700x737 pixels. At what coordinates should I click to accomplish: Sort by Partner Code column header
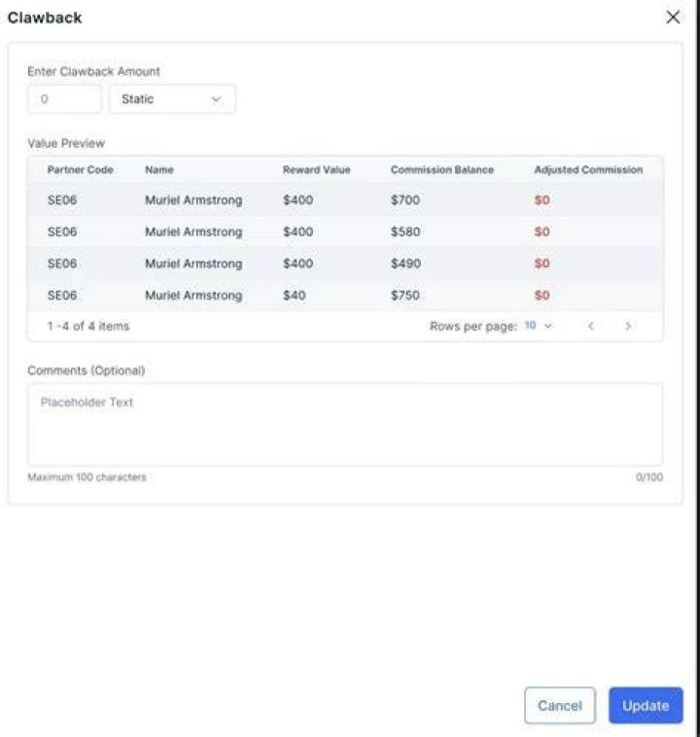81,170
